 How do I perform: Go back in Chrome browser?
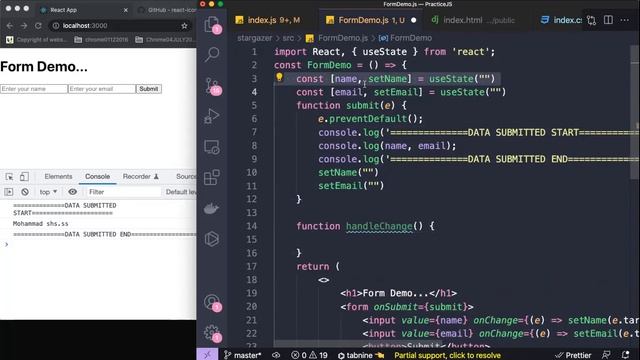point(10,26)
